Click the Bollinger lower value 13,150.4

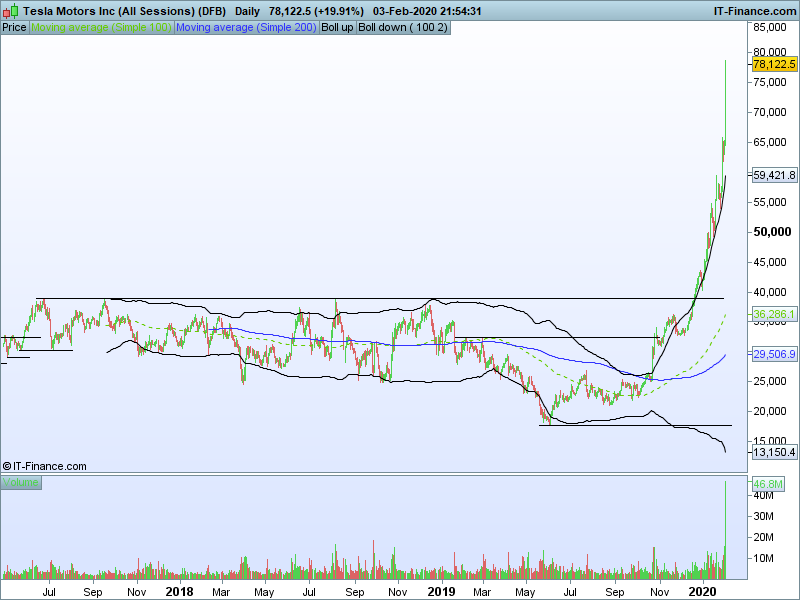click(x=774, y=452)
